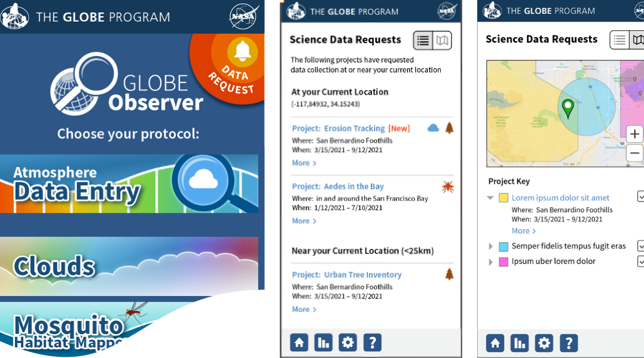This screenshot has height=358, width=644.
Task: Click 'At your Current Location' heading
Action: 340,92
